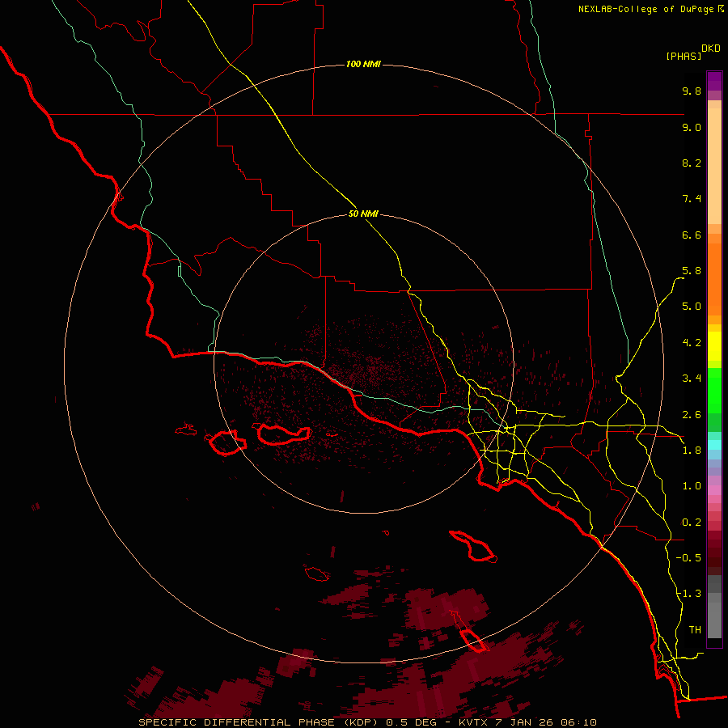Click the 06:10 time stamp in caption
728x728 pixels.
[x=578, y=722]
